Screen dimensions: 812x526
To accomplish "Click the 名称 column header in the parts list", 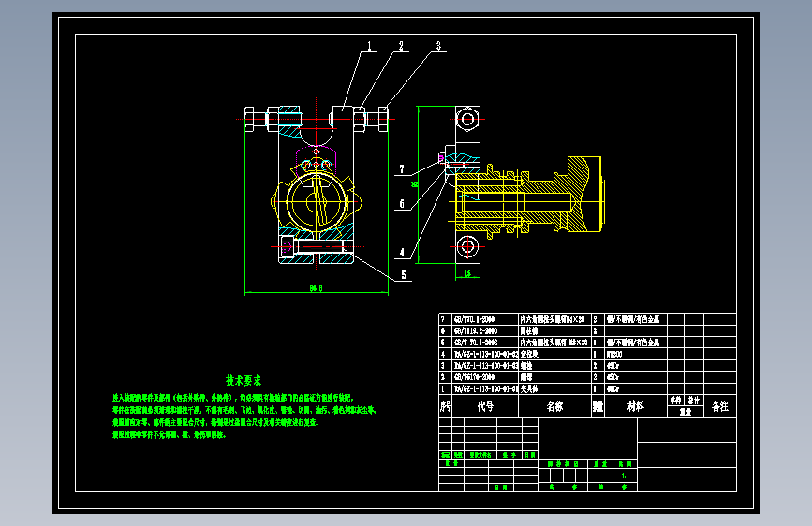I will tap(554, 406).
